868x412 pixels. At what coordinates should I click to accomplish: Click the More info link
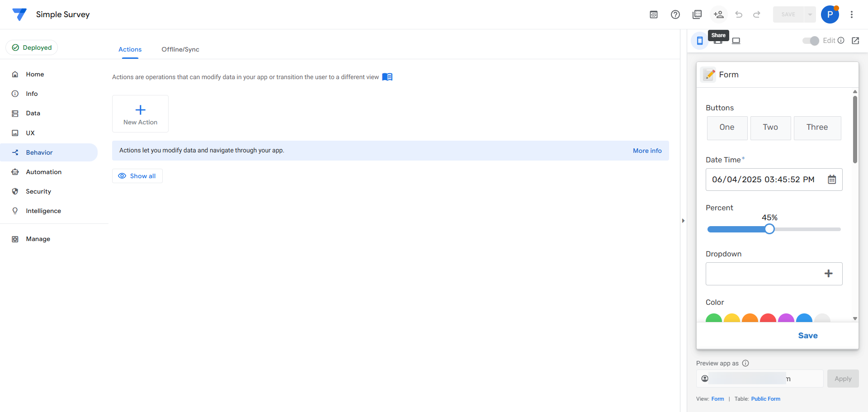(647, 151)
